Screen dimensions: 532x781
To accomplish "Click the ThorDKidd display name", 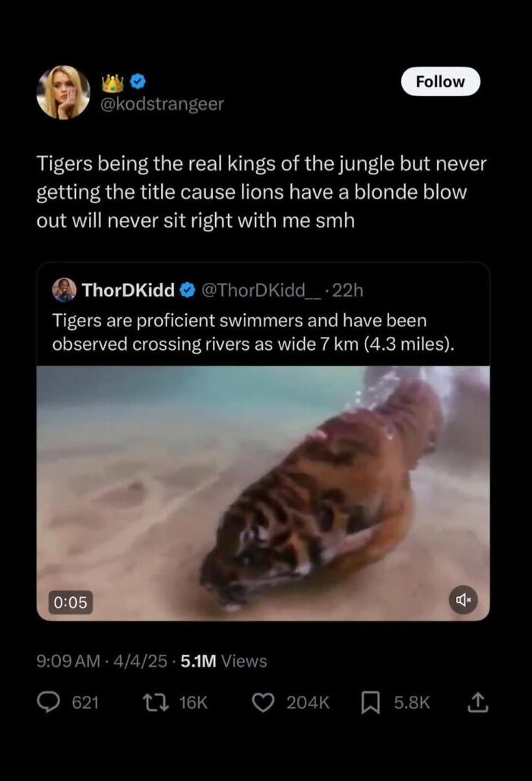I will click(128, 290).
